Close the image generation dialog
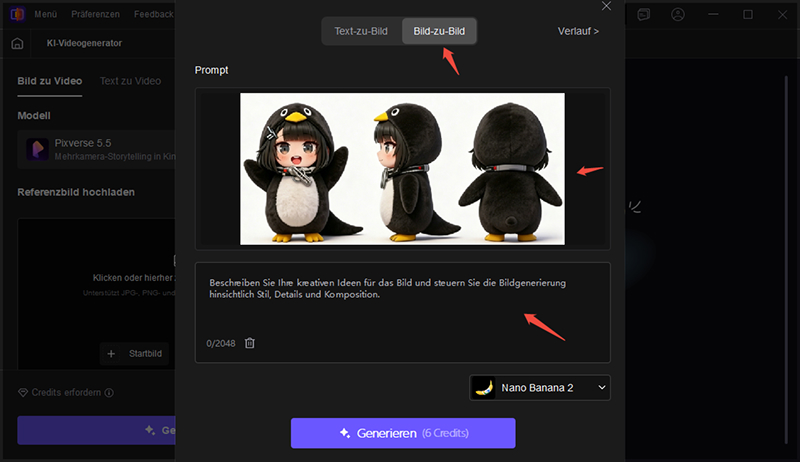The width and height of the screenshot is (800, 462). point(606,6)
